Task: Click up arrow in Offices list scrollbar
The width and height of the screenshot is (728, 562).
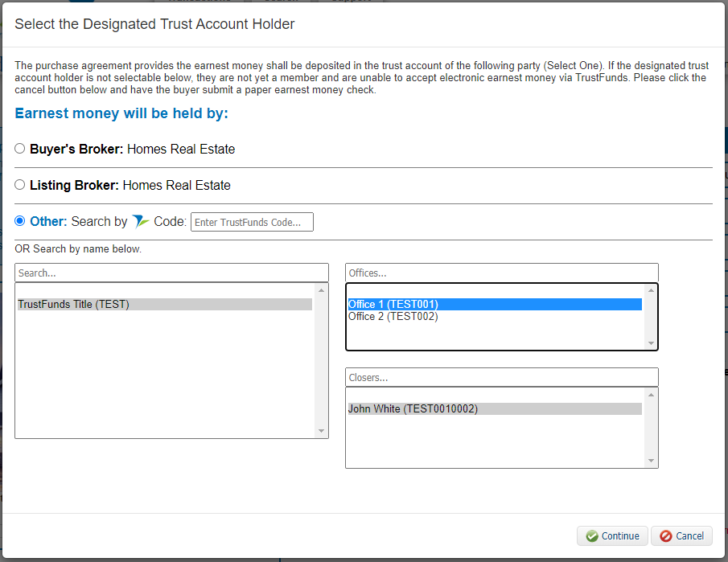Action: pos(651,290)
